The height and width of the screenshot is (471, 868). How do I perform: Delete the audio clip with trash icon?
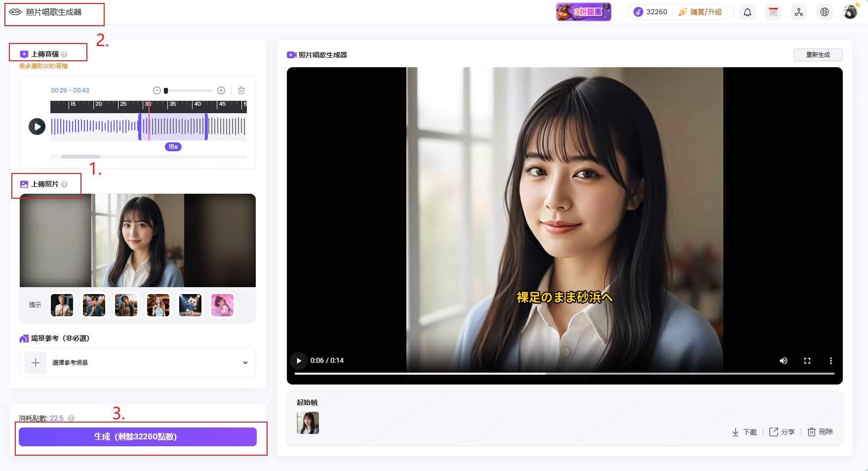(241, 90)
